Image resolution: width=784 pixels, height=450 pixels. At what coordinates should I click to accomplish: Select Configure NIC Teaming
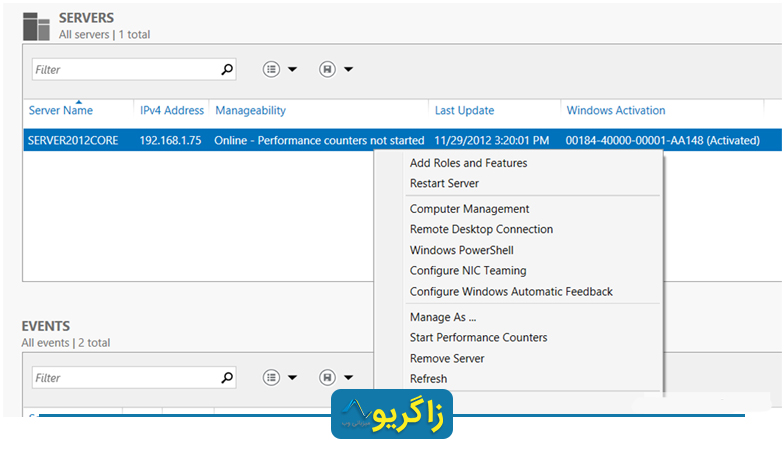coord(468,271)
